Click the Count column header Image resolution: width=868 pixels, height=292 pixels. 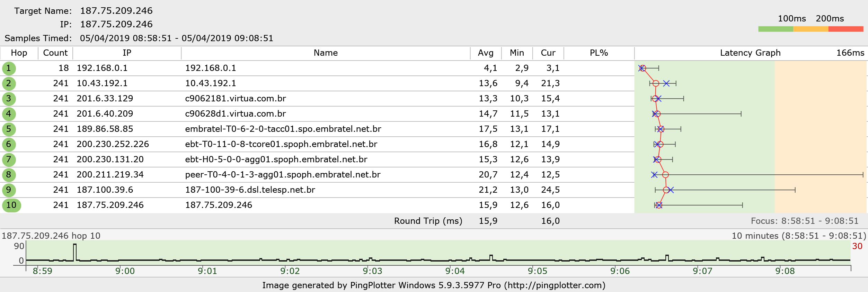pos(55,53)
